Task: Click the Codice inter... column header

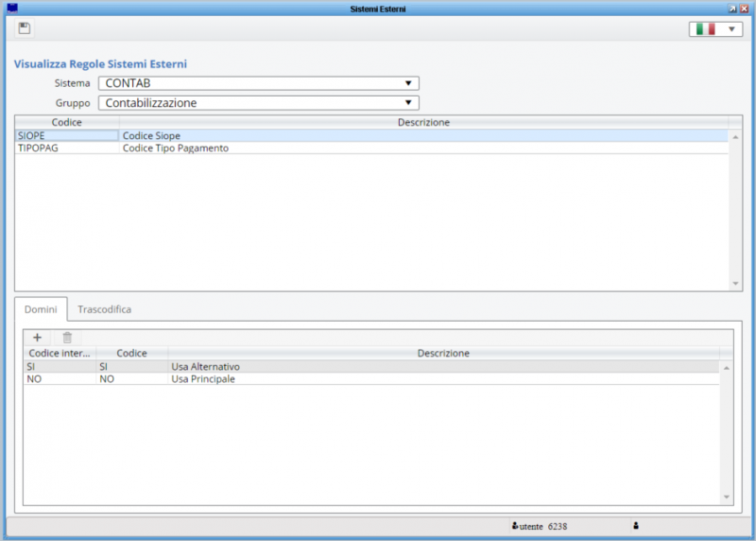Action: click(60, 354)
